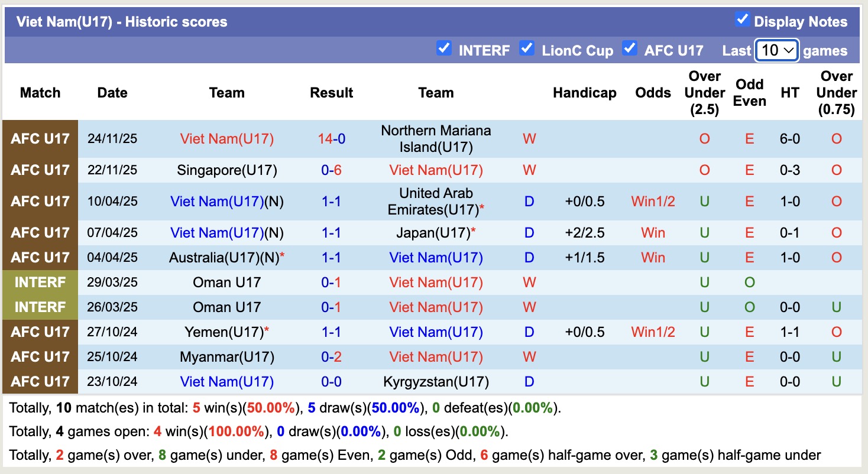868x474 pixels.
Task: Click the Viet Nam(U17) link in the 14-0 match
Action: point(226,138)
